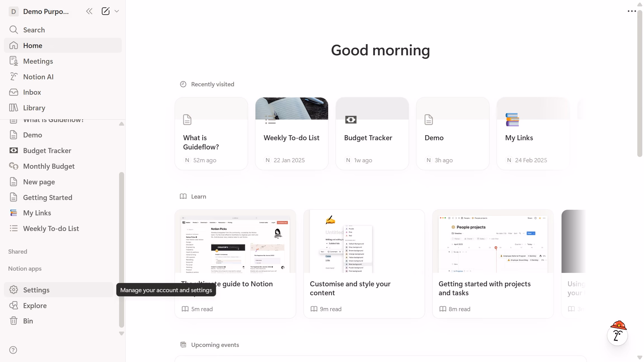Open the dropdown arrow beside the compose icon
This screenshot has width=644, height=362.
pyautogui.click(x=117, y=11)
